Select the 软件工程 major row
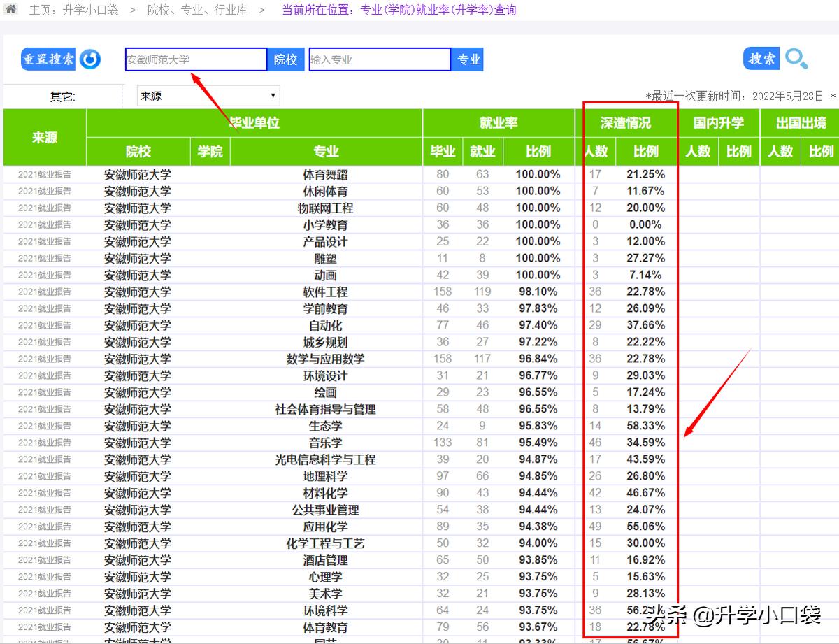839x644 pixels. [325, 292]
